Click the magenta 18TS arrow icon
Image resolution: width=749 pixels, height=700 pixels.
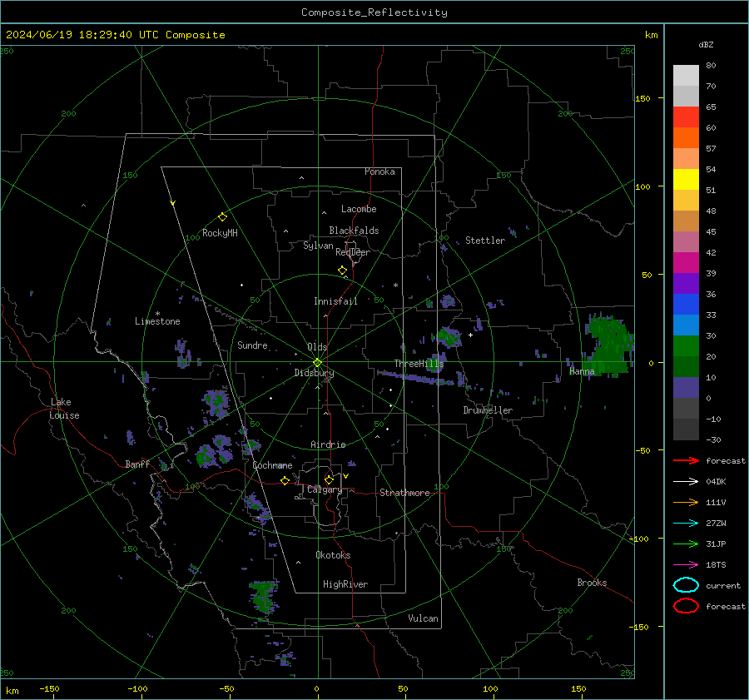pos(686,565)
